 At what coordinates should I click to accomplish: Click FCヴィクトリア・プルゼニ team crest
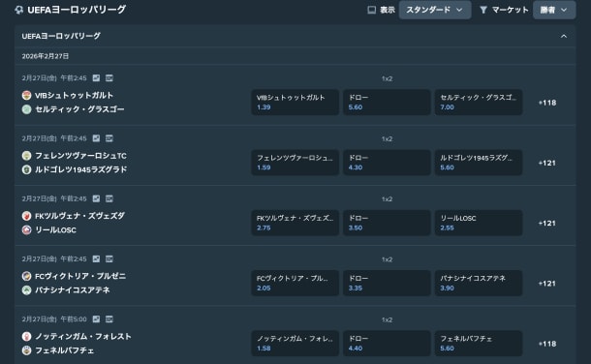coord(26,276)
